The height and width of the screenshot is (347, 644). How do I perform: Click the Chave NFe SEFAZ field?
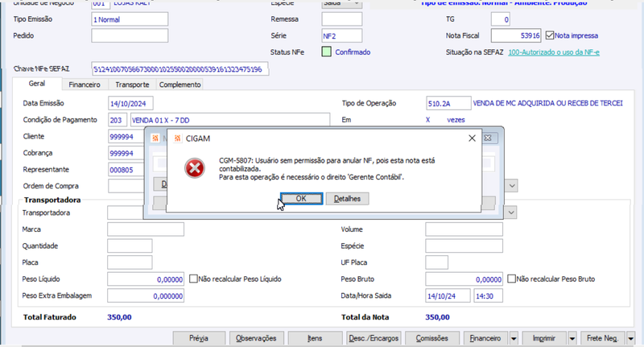coord(180,69)
